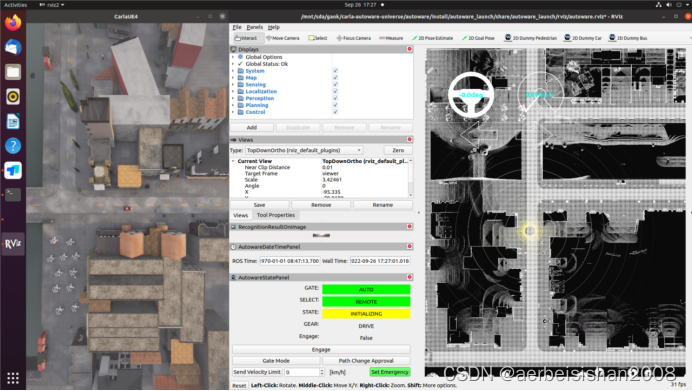Viewport: 692px width, 391px height.
Task: Open the Panels menu
Action: tap(255, 27)
